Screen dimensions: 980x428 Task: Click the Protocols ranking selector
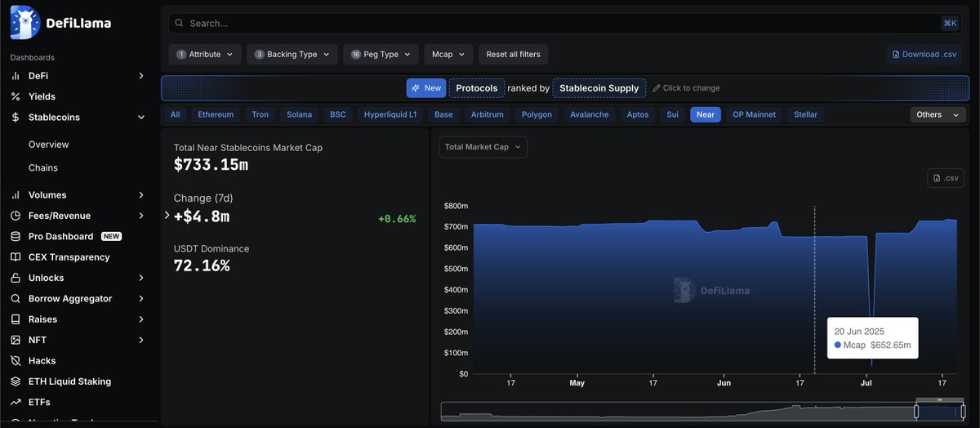(x=477, y=88)
